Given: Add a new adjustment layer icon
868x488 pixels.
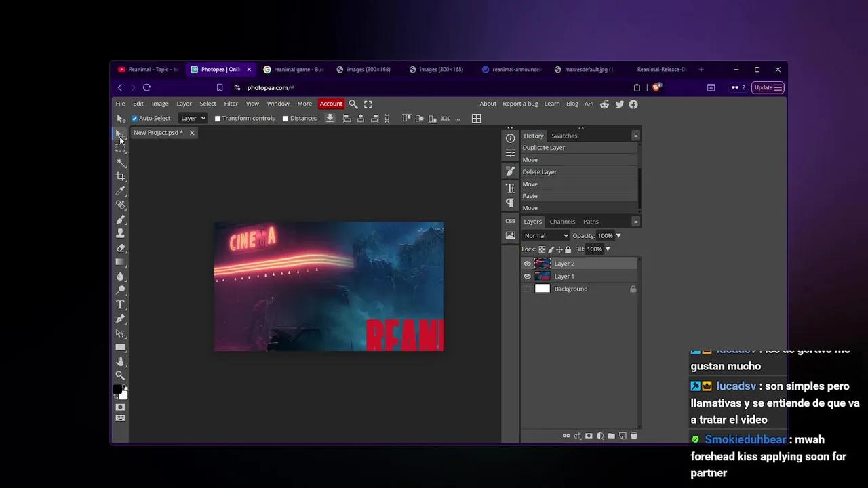Looking at the screenshot, I should [600, 436].
